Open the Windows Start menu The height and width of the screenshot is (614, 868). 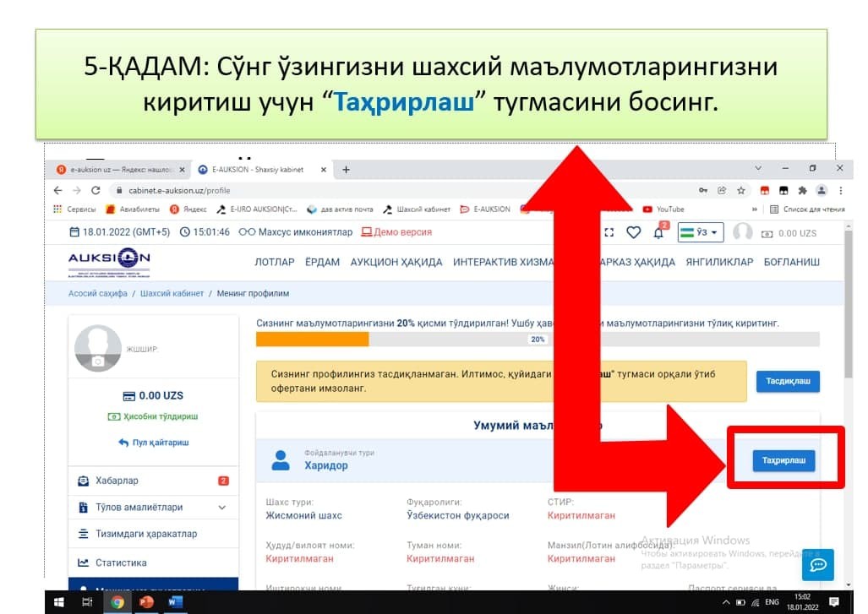[58, 602]
